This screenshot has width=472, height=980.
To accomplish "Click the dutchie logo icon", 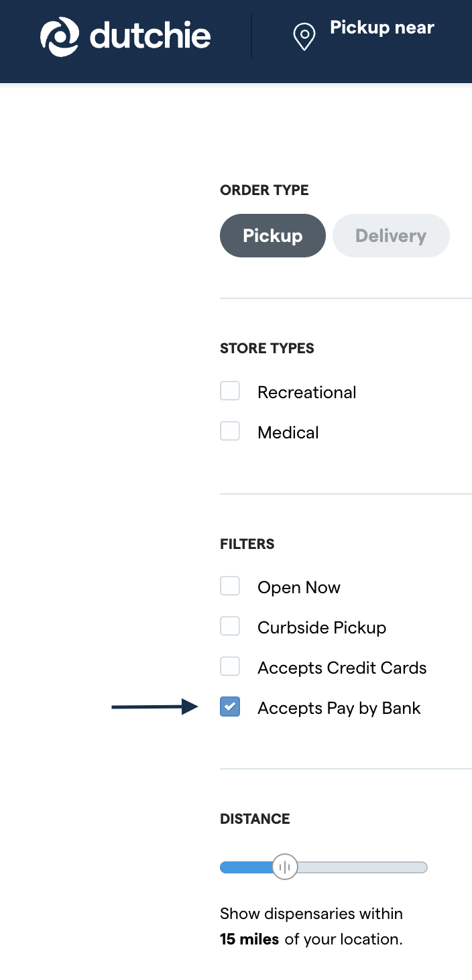I will [x=59, y=35].
